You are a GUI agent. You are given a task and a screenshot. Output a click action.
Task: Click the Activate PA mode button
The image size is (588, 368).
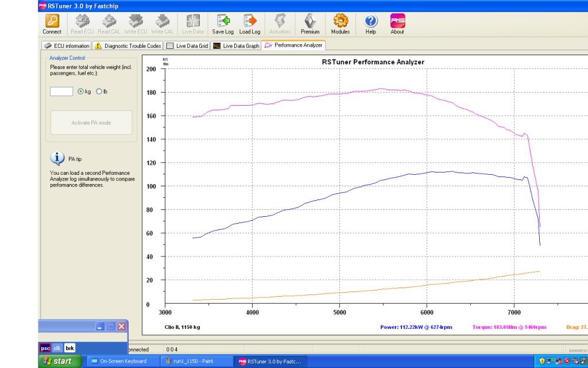(x=91, y=122)
